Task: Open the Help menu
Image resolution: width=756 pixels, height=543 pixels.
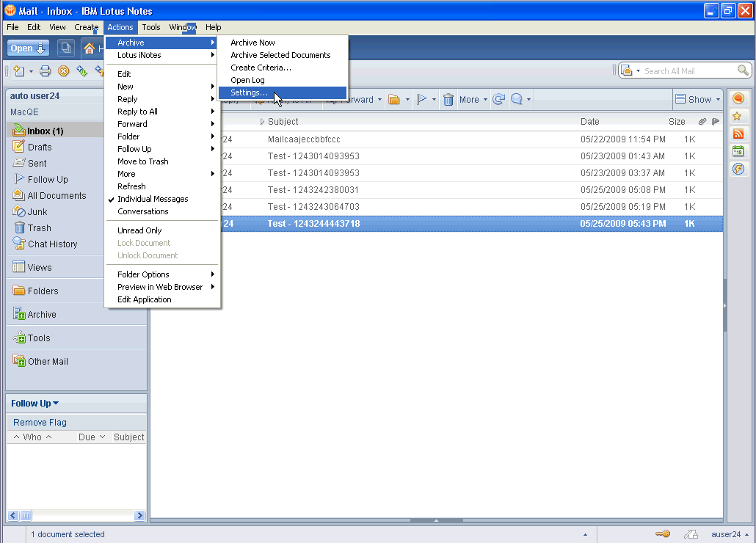Action: coord(213,27)
